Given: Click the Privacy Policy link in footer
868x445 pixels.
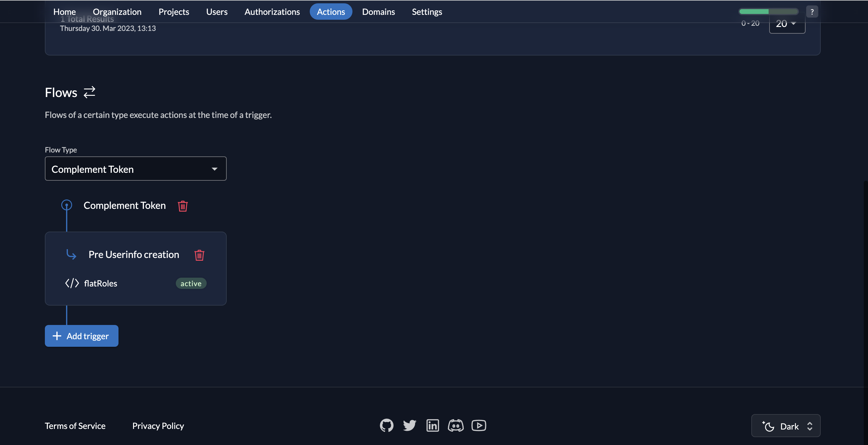Looking at the screenshot, I should (x=158, y=426).
